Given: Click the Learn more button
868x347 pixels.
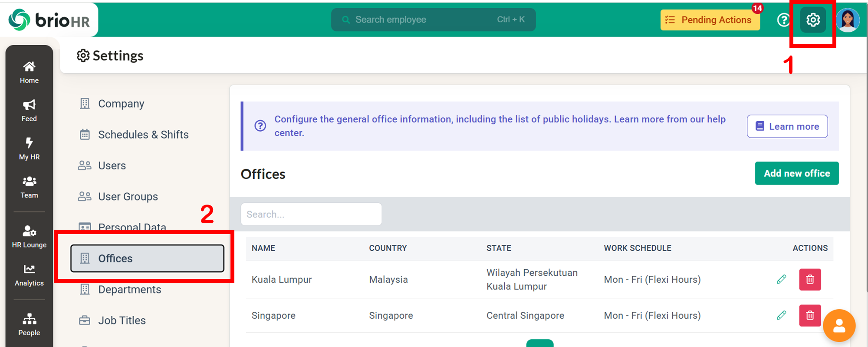Looking at the screenshot, I should coord(787,126).
